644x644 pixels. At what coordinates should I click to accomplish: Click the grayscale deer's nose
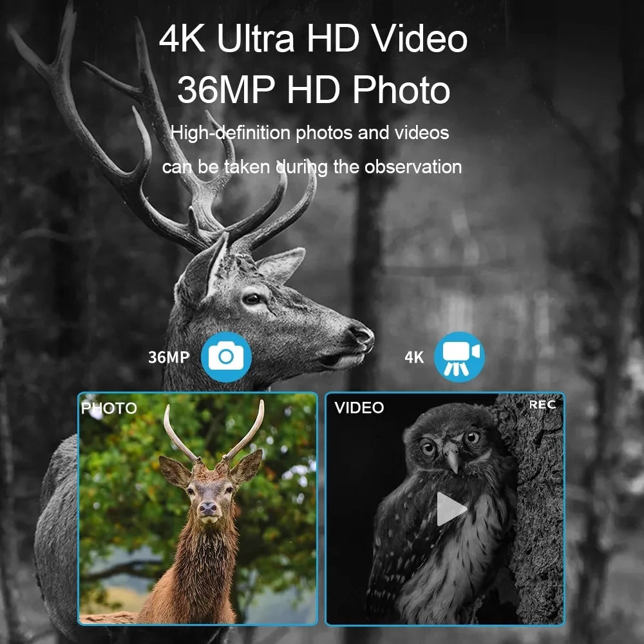[361, 334]
